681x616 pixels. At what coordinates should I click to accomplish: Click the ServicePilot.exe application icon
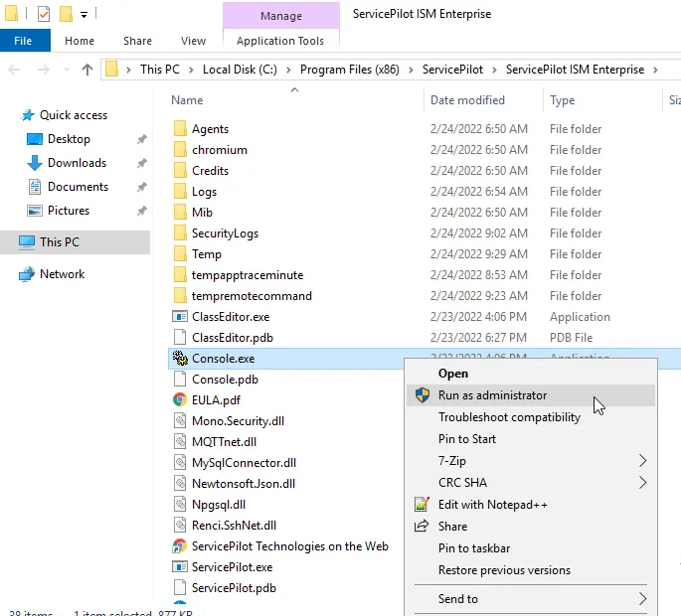180,567
